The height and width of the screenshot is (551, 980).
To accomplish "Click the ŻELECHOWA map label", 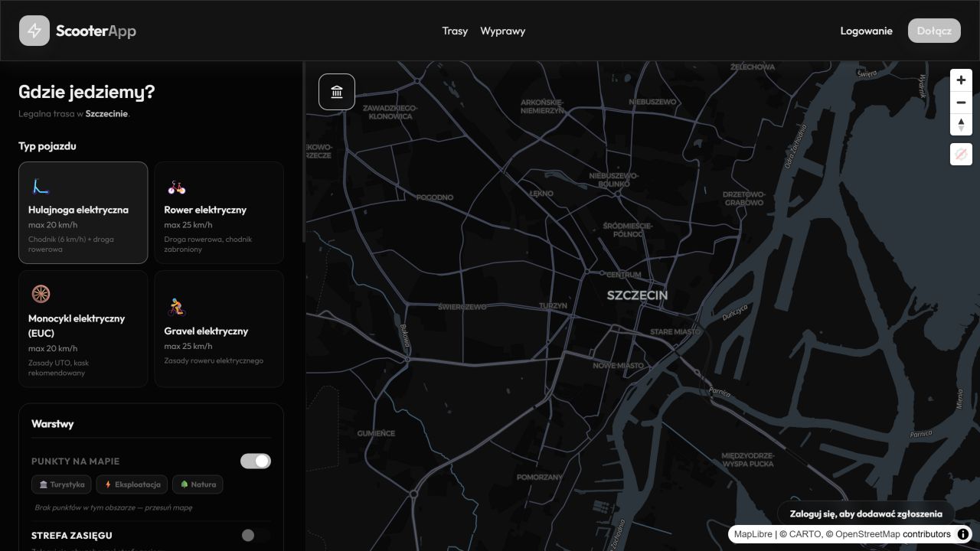I will 753,67.
